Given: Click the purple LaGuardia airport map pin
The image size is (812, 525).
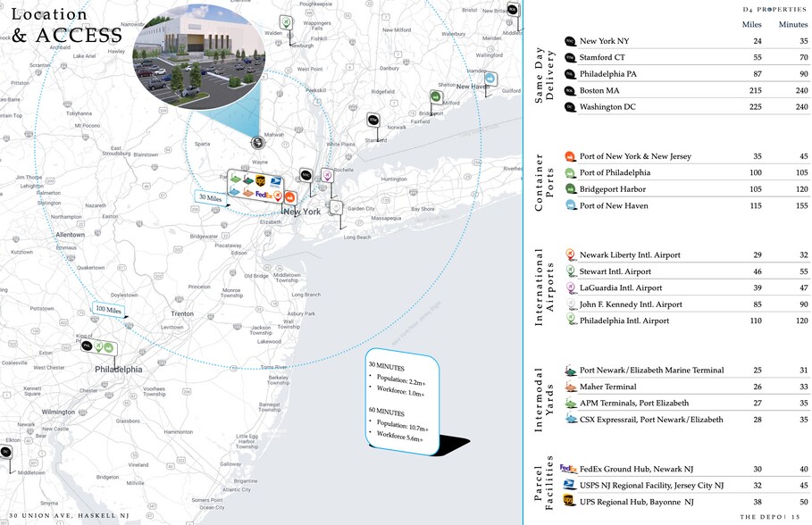Looking at the screenshot, I should coord(327,175).
